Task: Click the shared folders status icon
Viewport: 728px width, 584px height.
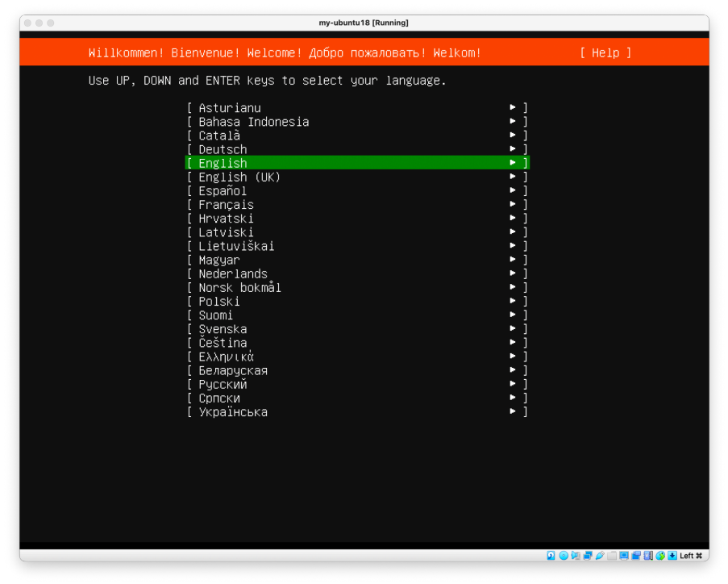Action: click(612, 555)
